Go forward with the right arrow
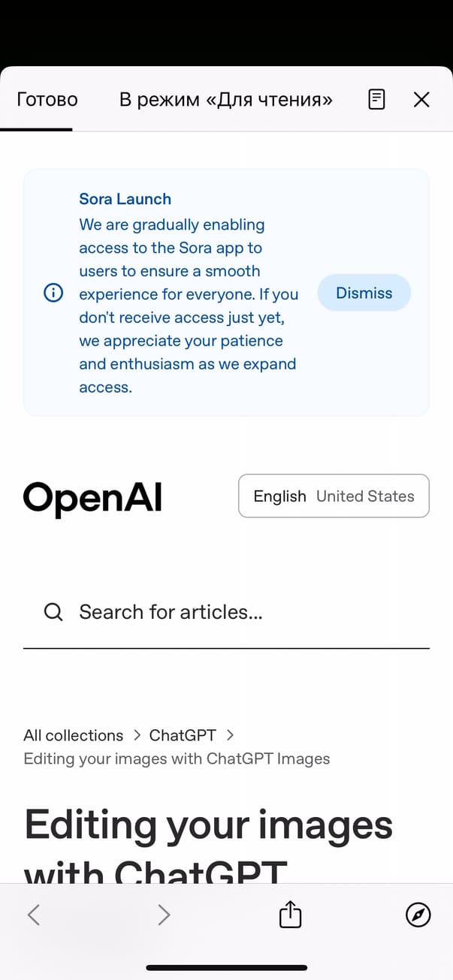 (164, 914)
